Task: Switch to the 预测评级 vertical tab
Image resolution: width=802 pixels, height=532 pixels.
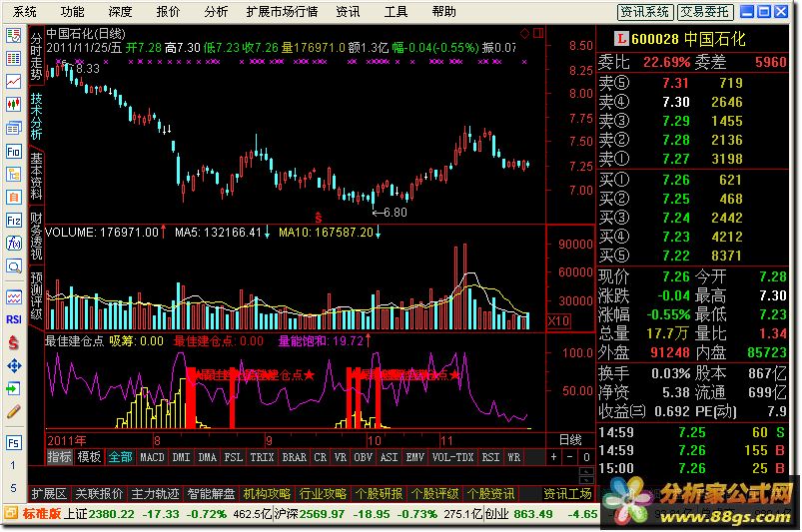Action: pyautogui.click(x=36, y=295)
